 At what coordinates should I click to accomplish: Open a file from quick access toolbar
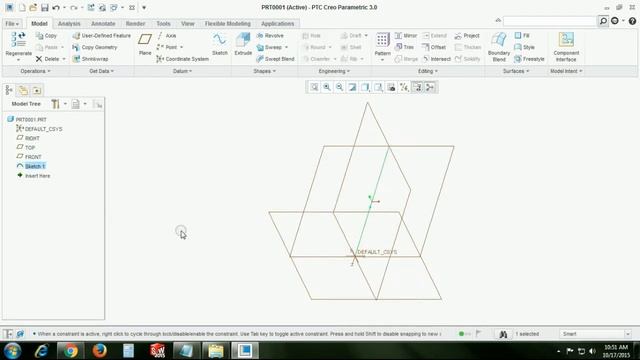coord(33,7)
